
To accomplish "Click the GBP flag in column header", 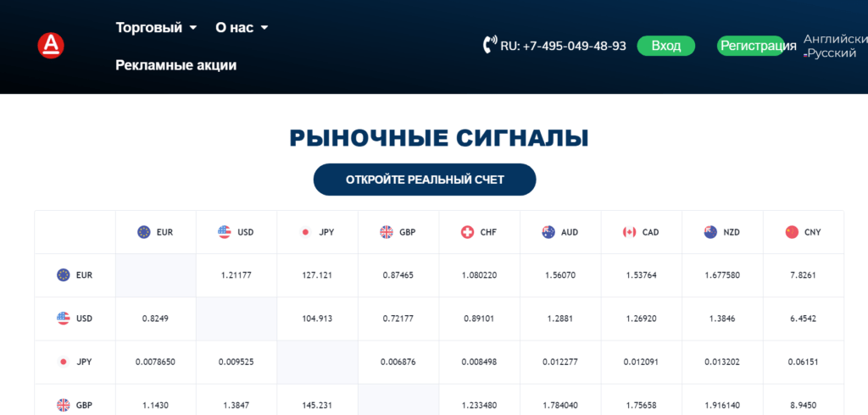I will click(x=387, y=232).
